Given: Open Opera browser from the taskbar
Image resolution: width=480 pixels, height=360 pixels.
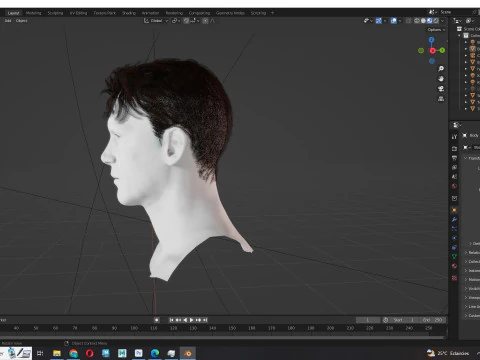Looking at the screenshot, I should pyautogui.click(x=90, y=353).
